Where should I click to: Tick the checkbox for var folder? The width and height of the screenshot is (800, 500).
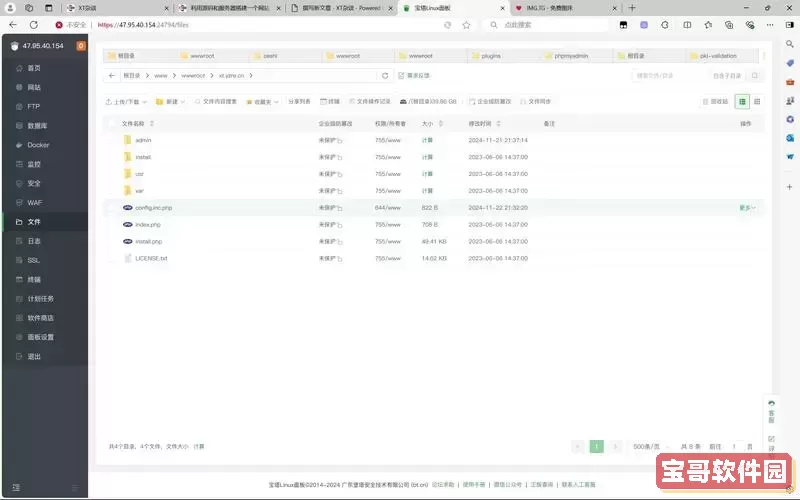coord(112,191)
